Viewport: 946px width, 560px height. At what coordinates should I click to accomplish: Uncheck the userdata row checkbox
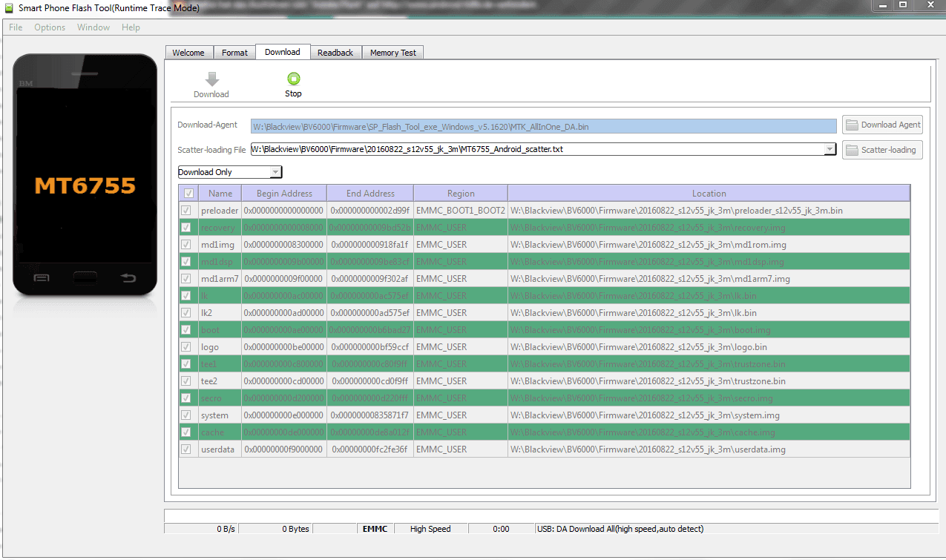tap(185, 449)
